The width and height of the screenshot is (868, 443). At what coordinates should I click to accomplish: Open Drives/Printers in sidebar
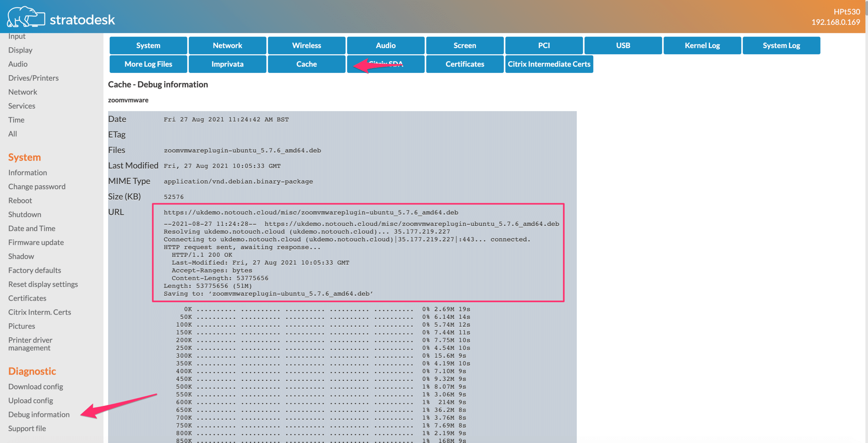click(34, 78)
